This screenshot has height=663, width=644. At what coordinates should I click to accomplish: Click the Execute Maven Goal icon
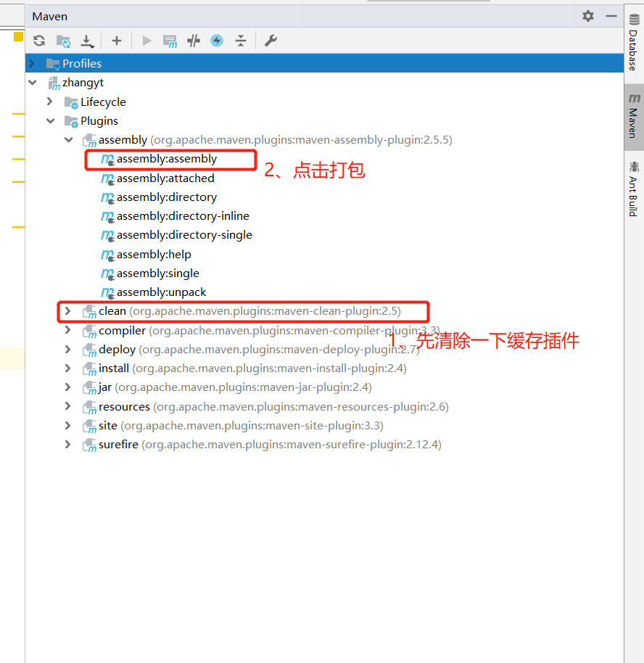[x=170, y=41]
